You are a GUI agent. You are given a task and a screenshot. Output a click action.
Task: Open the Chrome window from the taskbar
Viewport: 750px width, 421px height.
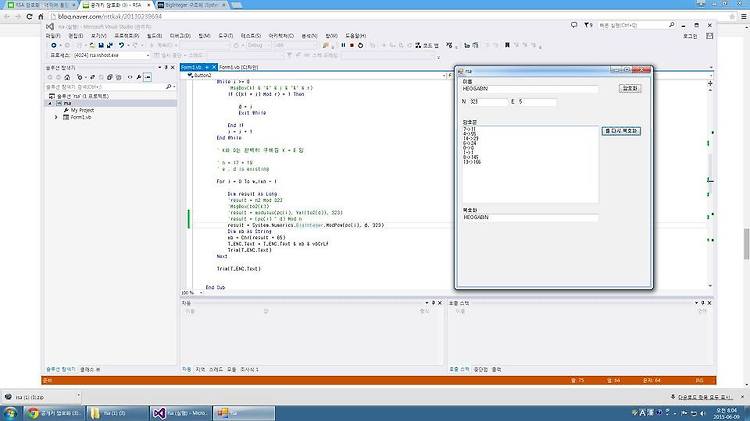tap(54, 413)
